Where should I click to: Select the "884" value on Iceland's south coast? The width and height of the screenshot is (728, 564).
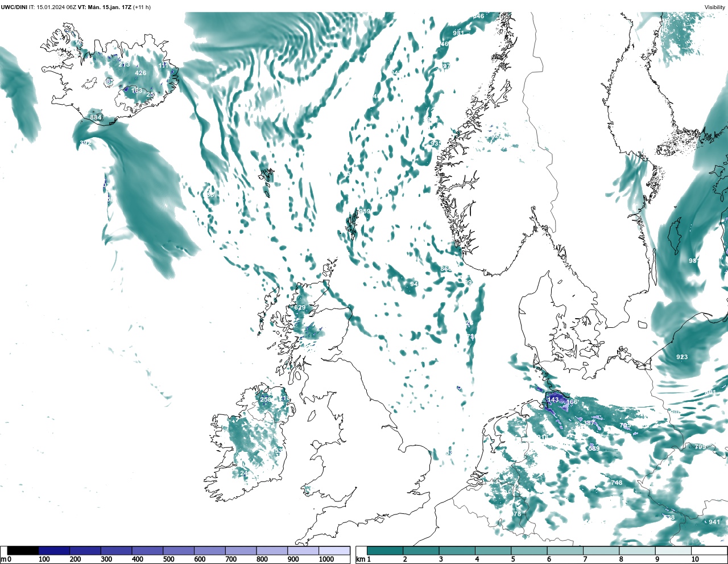[x=96, y=117]
